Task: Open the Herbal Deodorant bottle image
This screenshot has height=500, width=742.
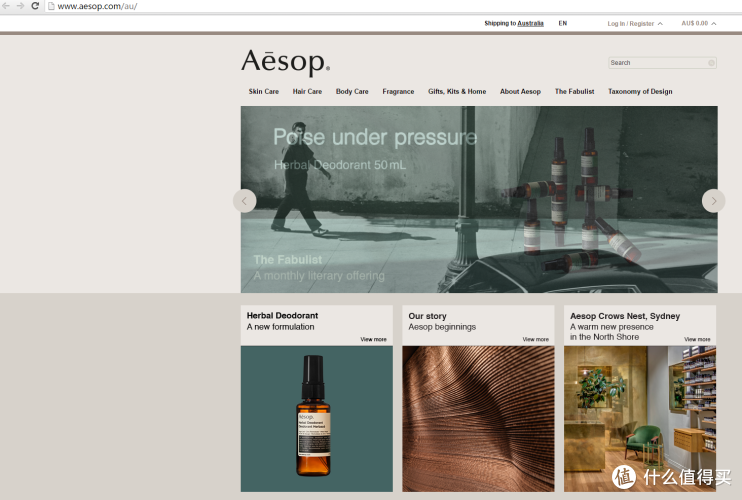Action: tap(316, 418)
